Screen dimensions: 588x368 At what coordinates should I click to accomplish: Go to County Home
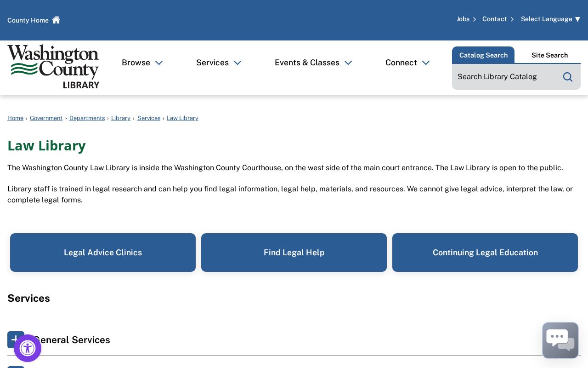[x=34, y=20]
